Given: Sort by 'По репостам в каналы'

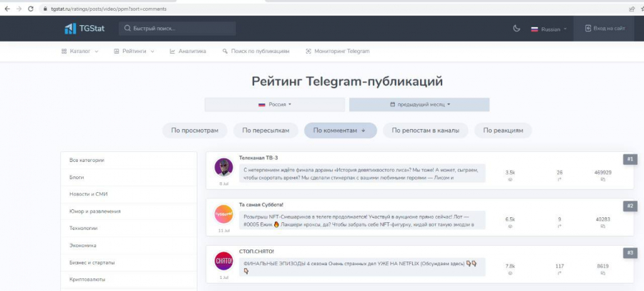Looking at the screenshot, I should pyautogui.click(x=426, y=130).
